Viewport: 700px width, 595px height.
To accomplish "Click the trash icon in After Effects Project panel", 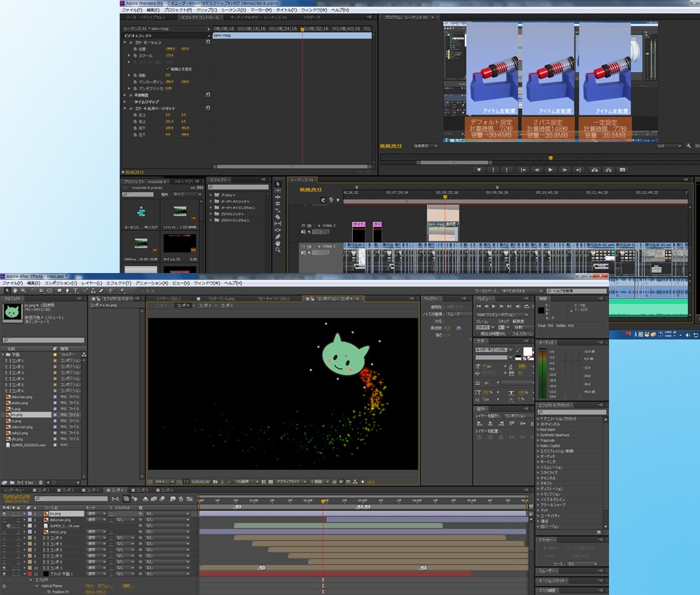I will (41, 482).
